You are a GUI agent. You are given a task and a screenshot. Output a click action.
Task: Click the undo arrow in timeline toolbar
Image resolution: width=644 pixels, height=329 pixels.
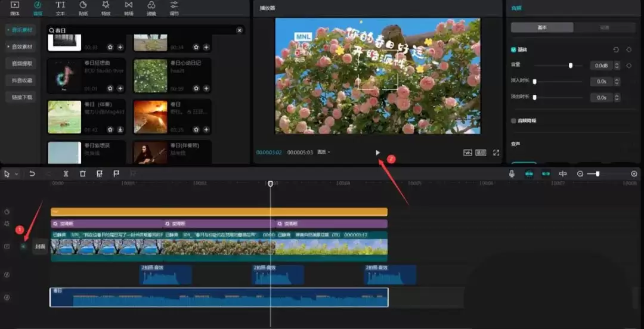click(x=32, y=174)
